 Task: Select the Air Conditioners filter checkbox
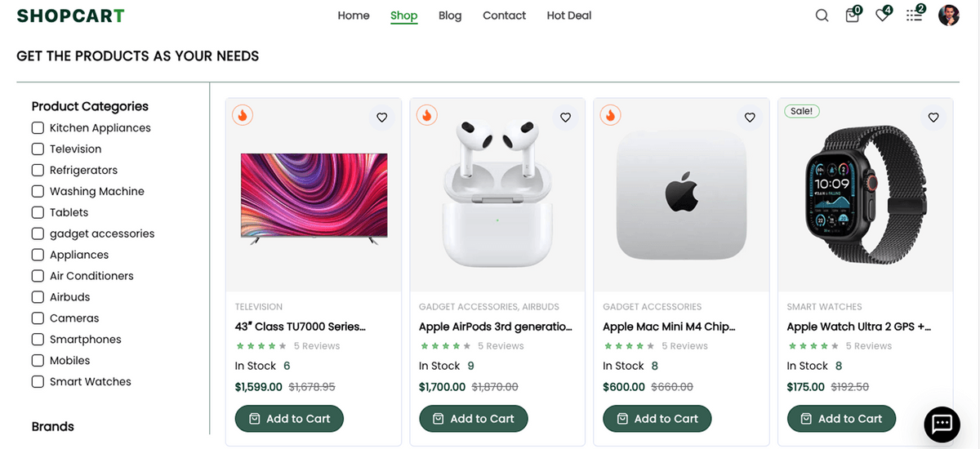(38, 276)
